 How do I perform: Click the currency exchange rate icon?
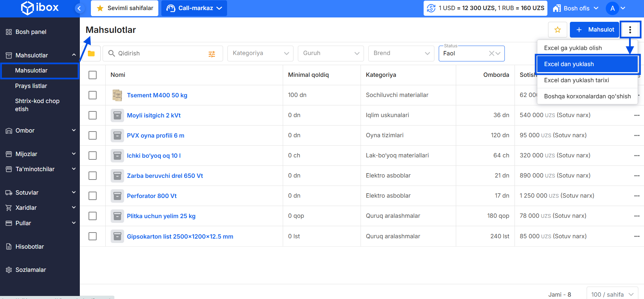point(431,8)
